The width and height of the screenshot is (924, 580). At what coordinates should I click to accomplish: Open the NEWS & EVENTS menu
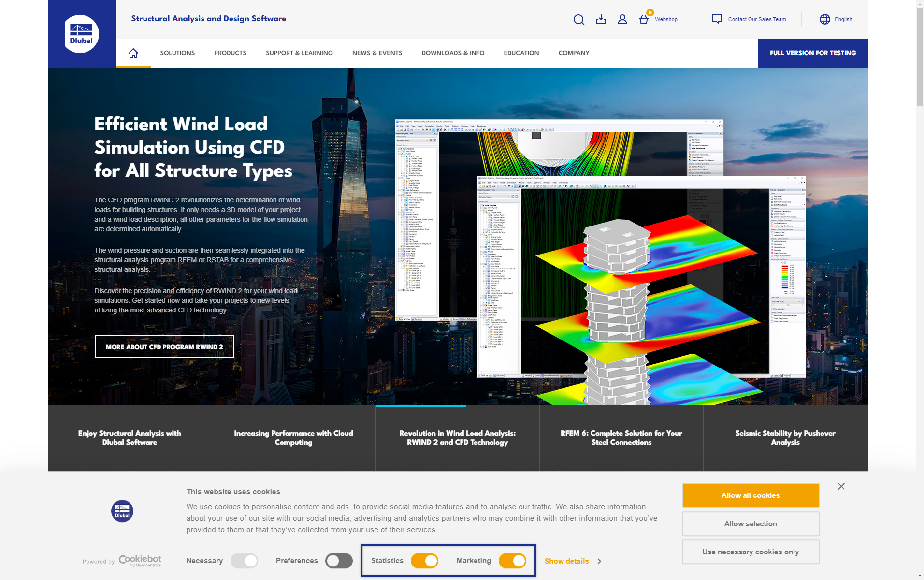click(x=377, y=53)
